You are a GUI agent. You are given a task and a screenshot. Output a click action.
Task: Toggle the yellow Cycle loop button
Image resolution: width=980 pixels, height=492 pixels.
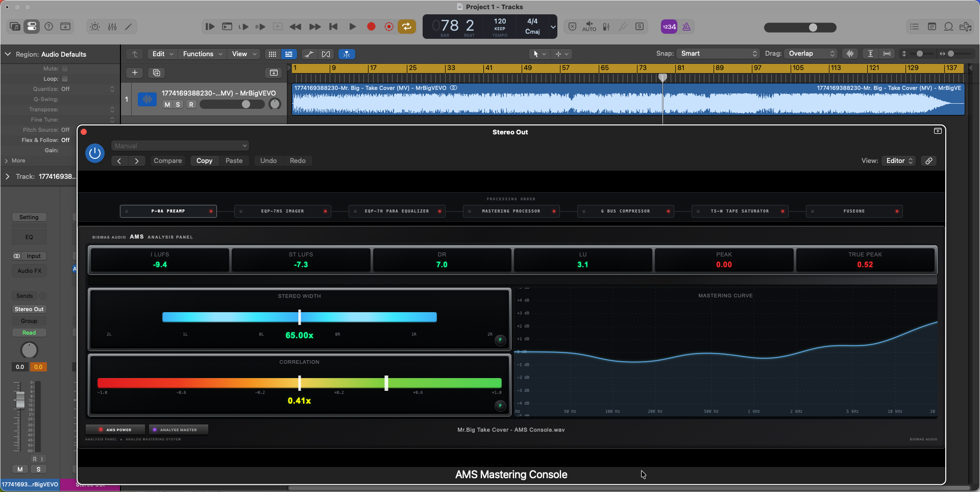pos(407,27)
